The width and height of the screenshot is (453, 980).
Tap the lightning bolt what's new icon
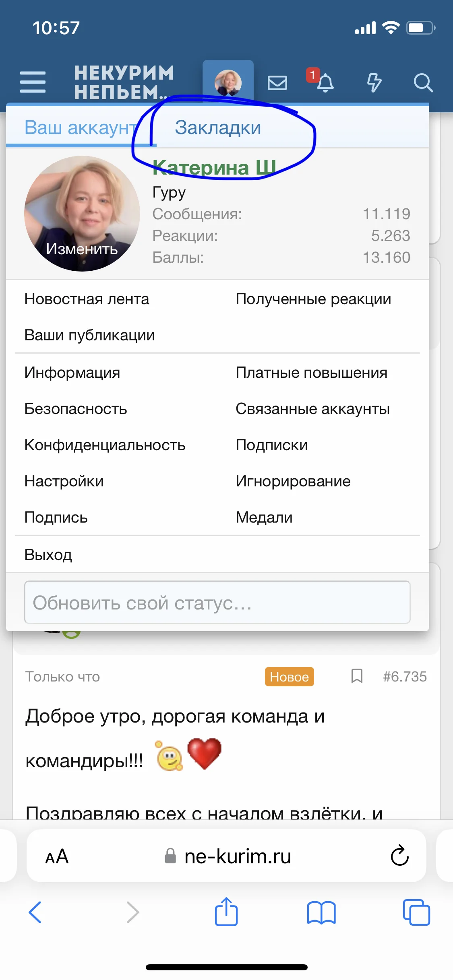(374, 83)
